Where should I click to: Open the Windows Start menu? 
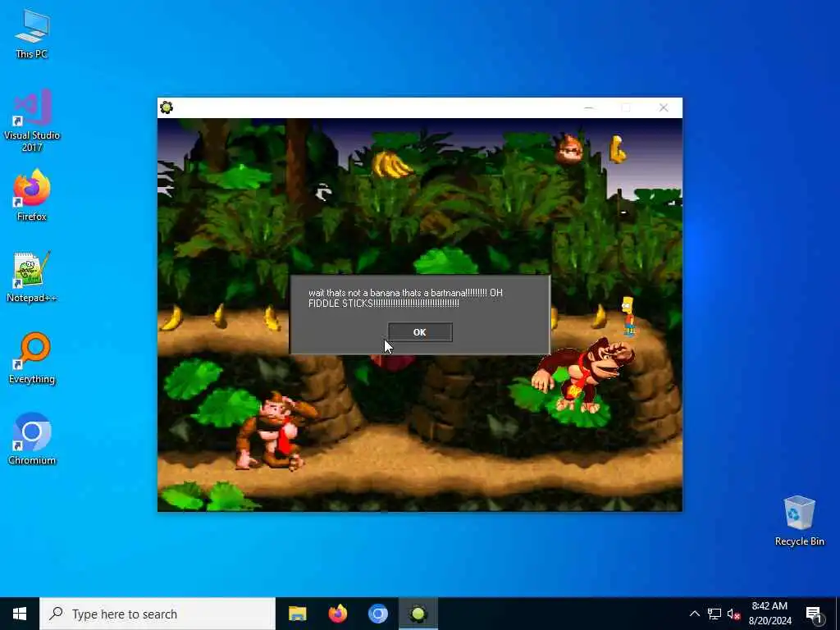pyautogui.click(x=20, y=614)
